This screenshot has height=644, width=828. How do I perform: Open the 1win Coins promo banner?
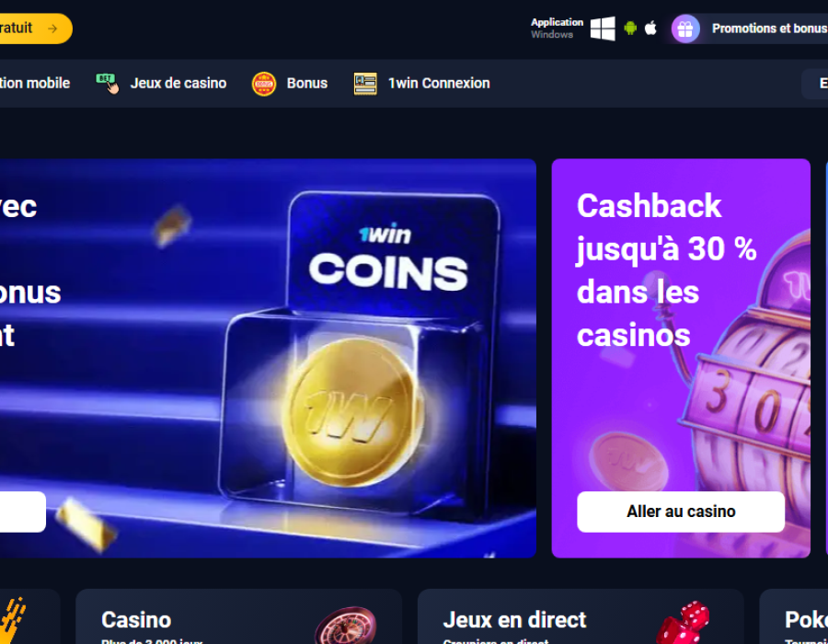(x=268, y=358)
